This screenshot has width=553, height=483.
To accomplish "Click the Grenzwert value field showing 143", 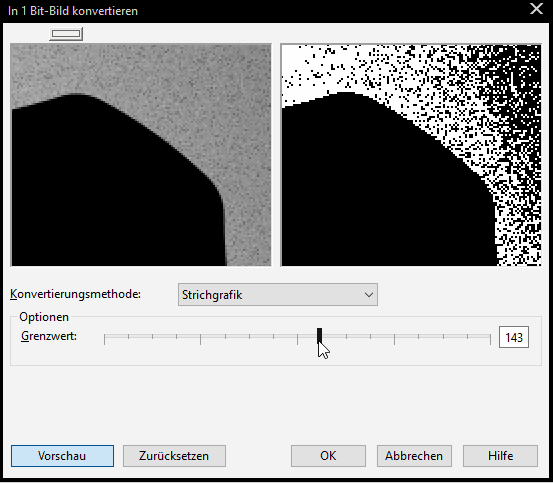I will (514, 337).
